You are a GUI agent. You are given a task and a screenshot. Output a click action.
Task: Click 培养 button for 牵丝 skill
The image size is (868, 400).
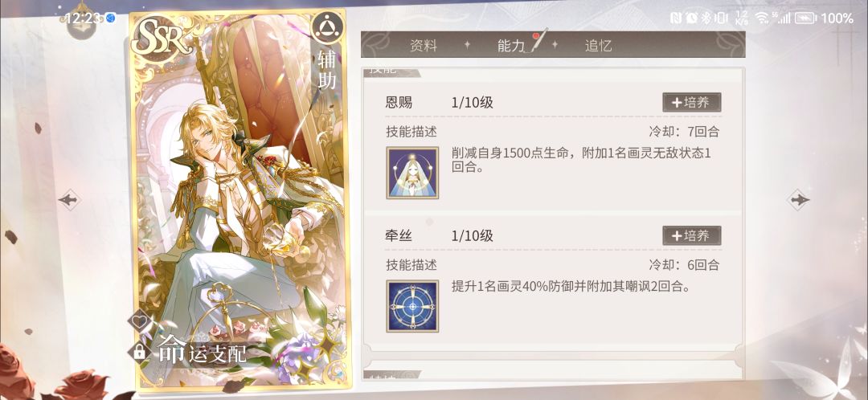point(691,235)
